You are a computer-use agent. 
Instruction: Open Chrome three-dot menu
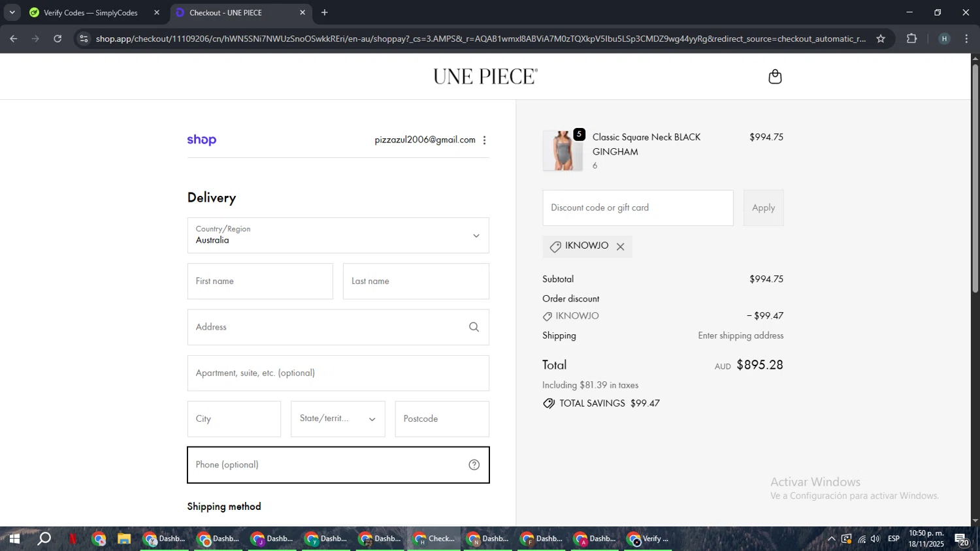966,39
